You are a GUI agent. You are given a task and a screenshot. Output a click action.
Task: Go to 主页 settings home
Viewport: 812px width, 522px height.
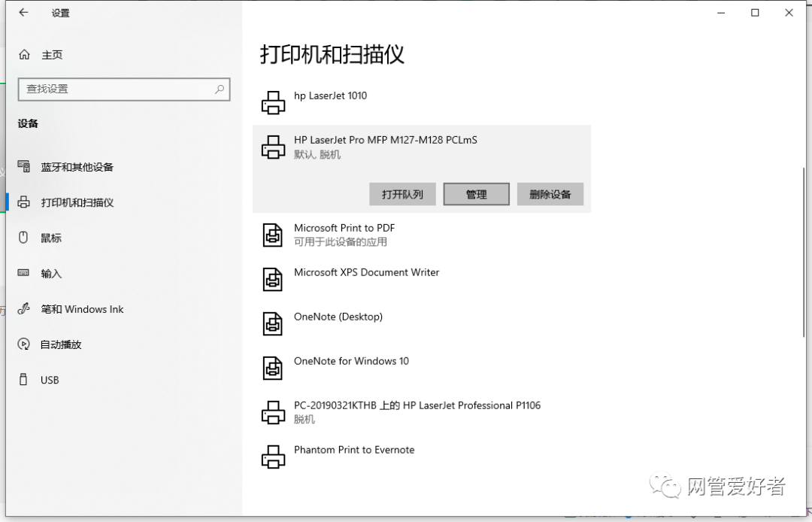pyautogui.click(x=52, y=55)
